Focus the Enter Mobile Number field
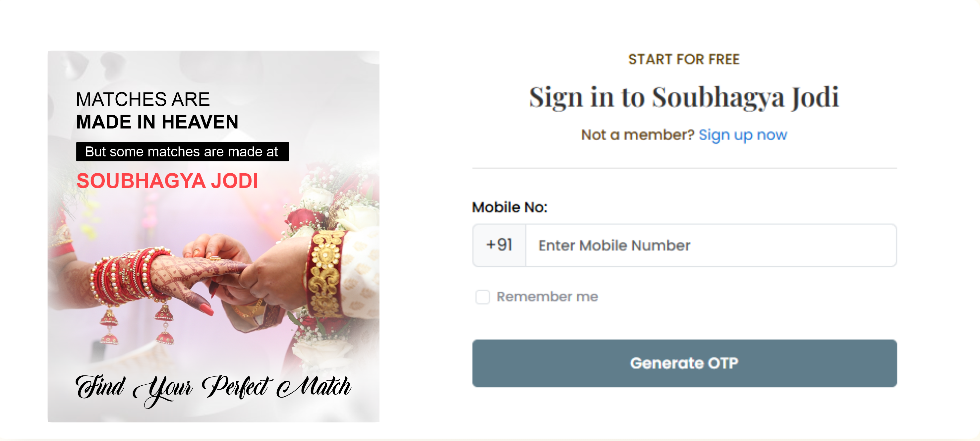Image resolution: width=980 pixels, height=441 pixels. [x=711, y=246]
